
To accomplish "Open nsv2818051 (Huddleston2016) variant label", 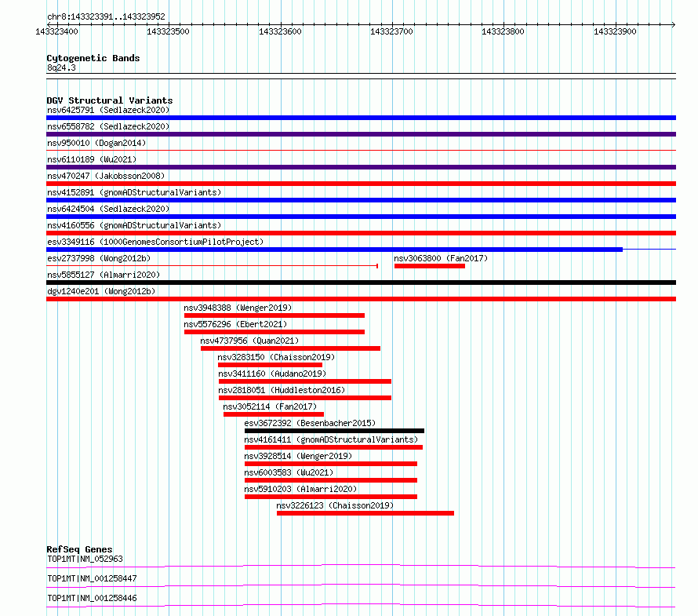I will [282, 390].
